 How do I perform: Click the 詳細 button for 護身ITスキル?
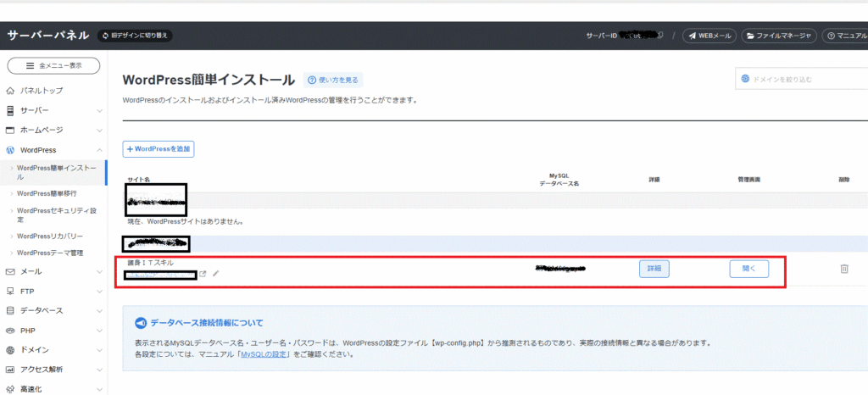tap(654, 269)
